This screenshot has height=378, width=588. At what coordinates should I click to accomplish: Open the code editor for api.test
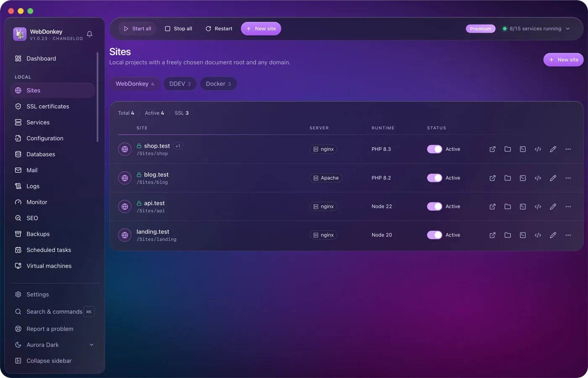pyautogui.click(x=538, y=207)
